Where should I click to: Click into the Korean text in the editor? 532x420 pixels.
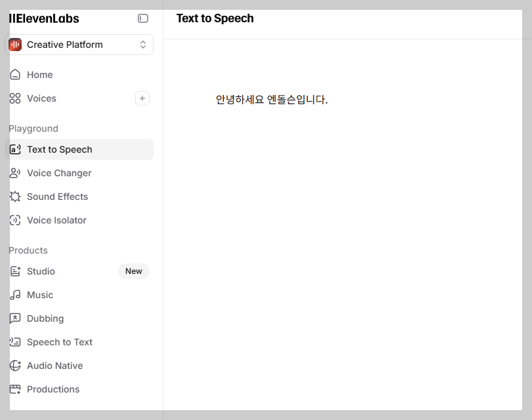[x=272, y=100]
